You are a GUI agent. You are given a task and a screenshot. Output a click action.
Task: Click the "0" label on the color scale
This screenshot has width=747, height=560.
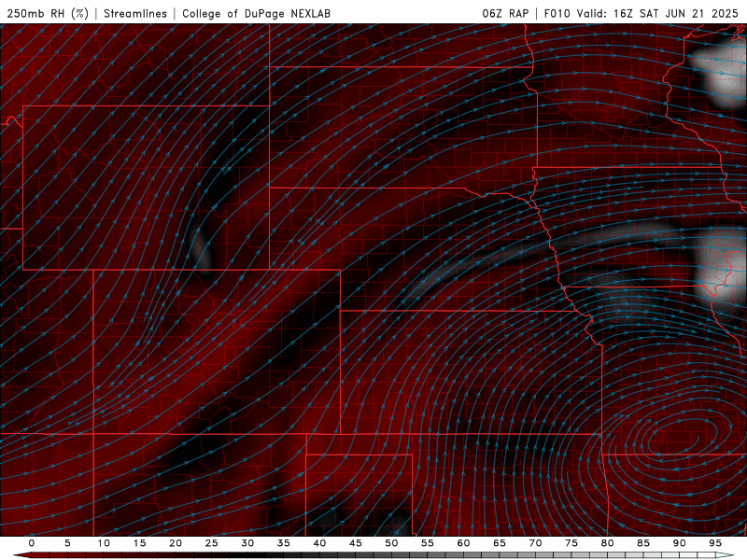32,543
